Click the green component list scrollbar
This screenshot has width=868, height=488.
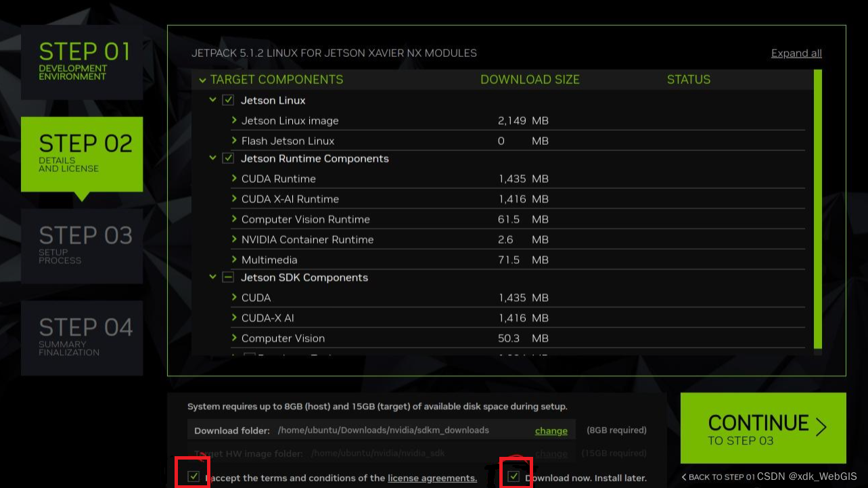[x=818, y=209]
